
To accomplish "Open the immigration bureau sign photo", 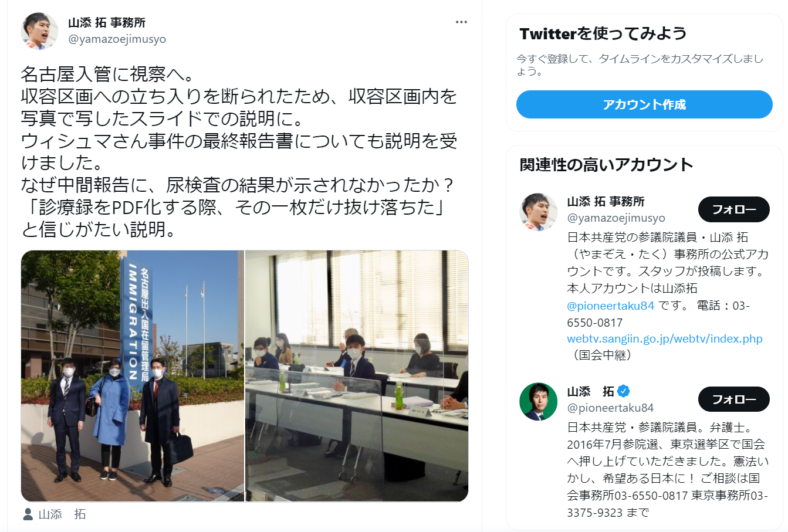I will [133, 376].
